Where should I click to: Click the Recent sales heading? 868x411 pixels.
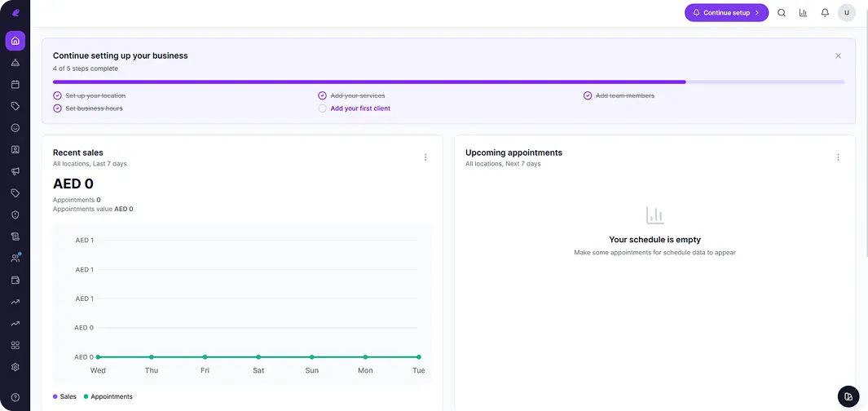point(78,152)
